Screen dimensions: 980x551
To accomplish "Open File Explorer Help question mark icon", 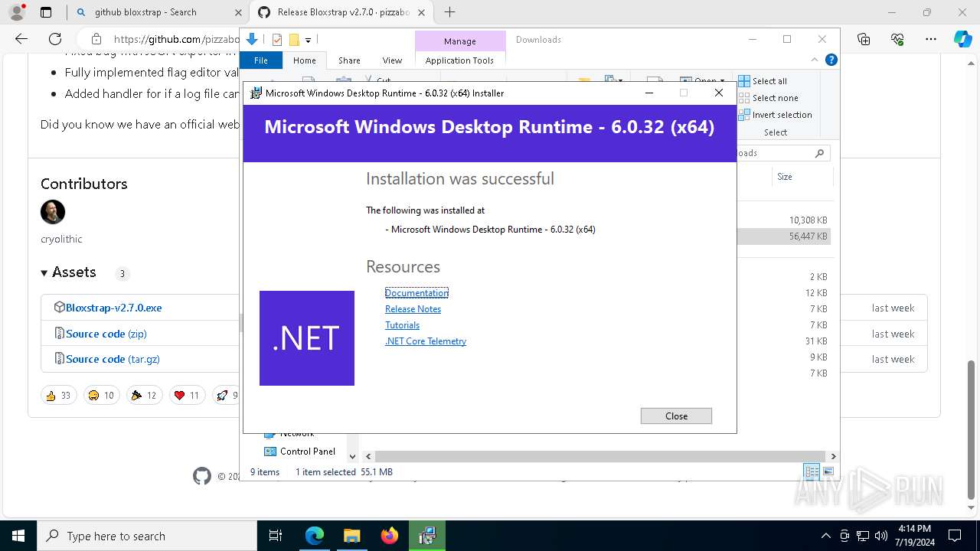I will coord(831,60).
